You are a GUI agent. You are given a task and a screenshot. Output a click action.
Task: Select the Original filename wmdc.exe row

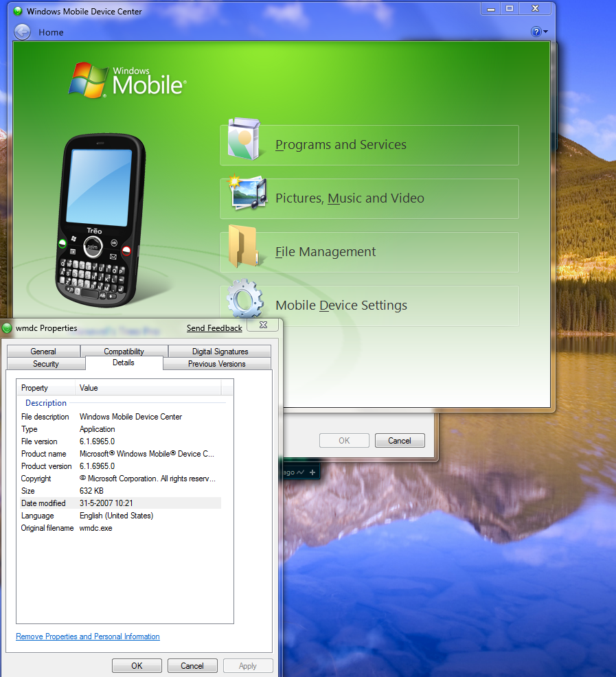pos(121,528)
